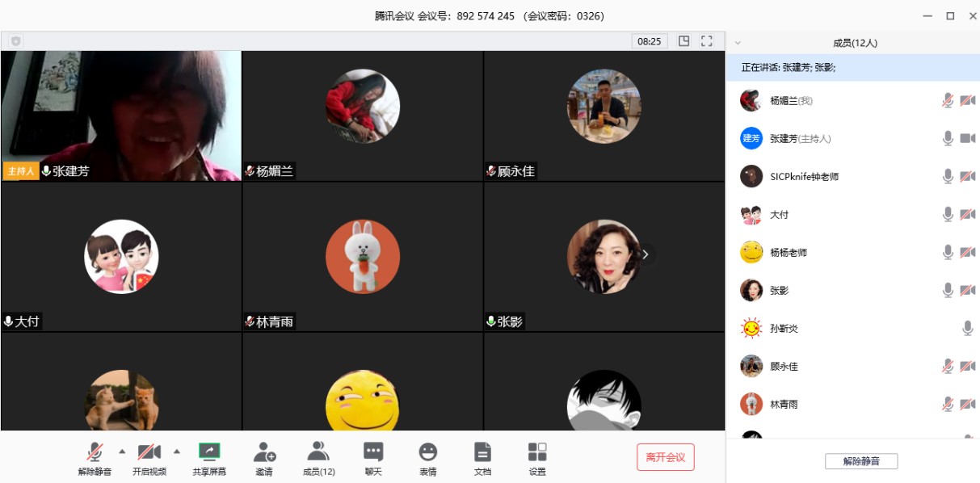Click 张影 microphone icon in list
Image resolution: width=980 pixels, height=483 pixels.
(948, 291)
